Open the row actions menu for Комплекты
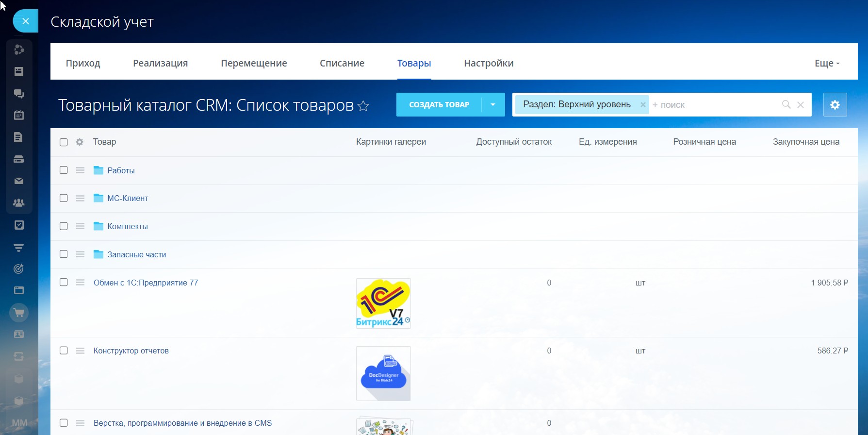Image resolution: width=868 pixels, height=435 pixels. tap(80, 226)
